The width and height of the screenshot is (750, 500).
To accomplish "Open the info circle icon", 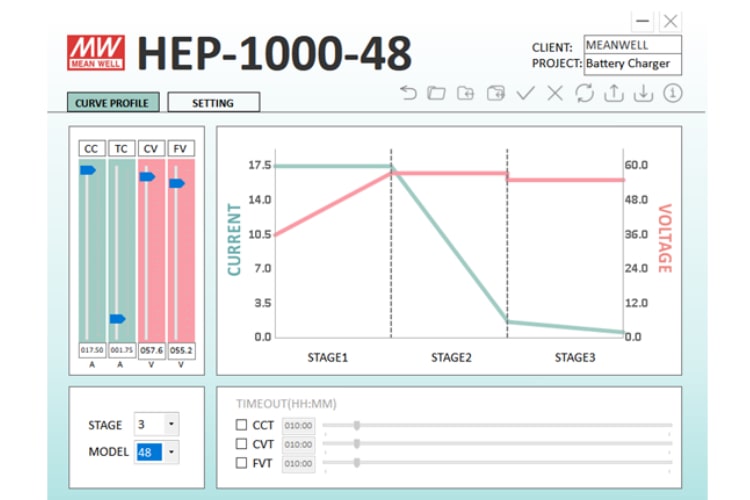I will pyautogui.click(x=673, y=93).
